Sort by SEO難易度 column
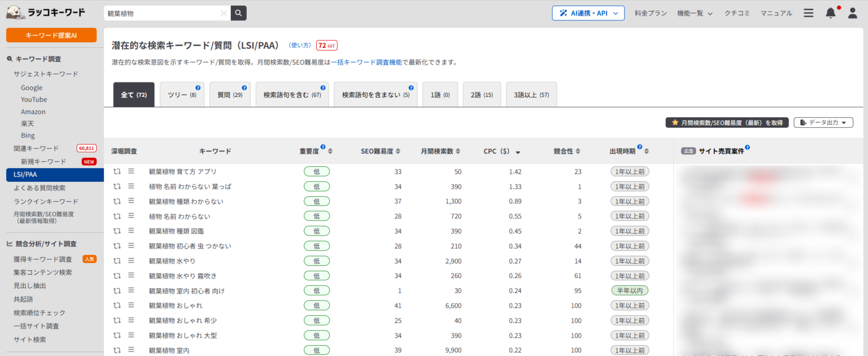Viewport: 868px width, 356px height. click(x=398, y=151)
